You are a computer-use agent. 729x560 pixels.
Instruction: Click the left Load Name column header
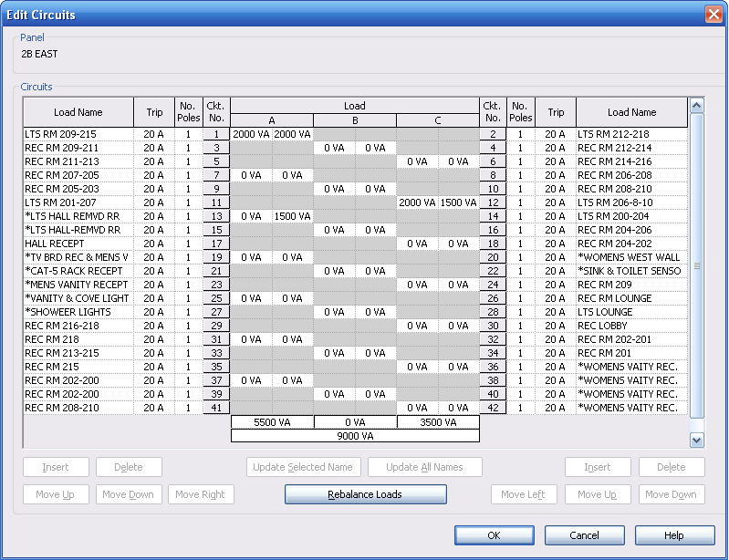[x=78, y=112]
